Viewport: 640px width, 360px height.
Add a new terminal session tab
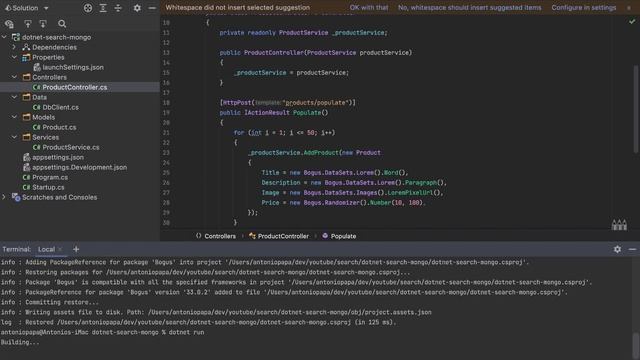[76, 249]
